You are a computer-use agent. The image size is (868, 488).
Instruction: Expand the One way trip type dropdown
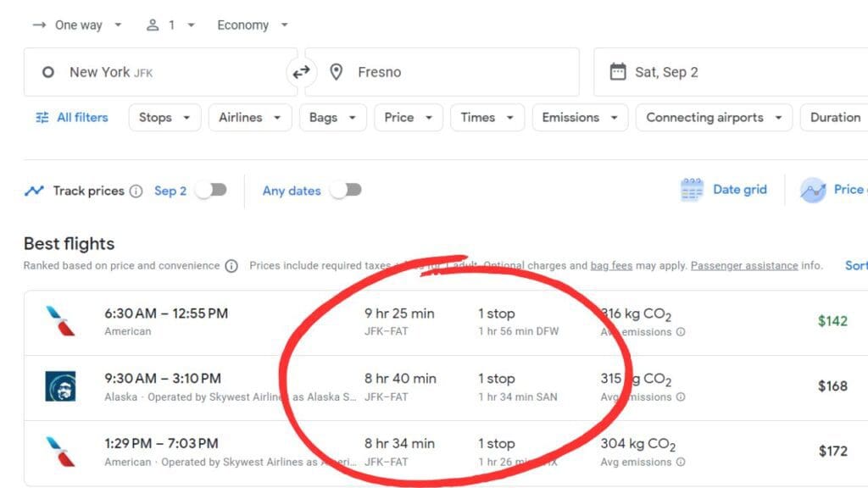(x=77, y=25)
